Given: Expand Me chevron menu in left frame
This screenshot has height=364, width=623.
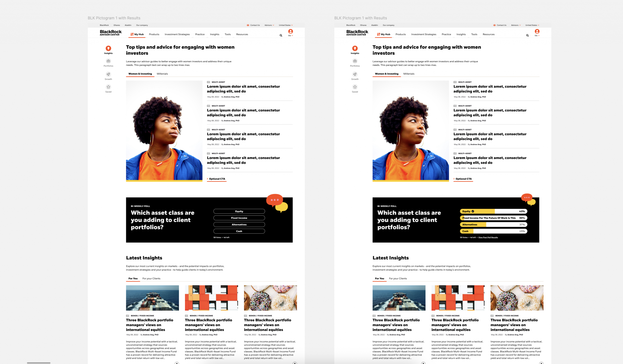Looking at the screenshot, I should click(x=292, y=36).
